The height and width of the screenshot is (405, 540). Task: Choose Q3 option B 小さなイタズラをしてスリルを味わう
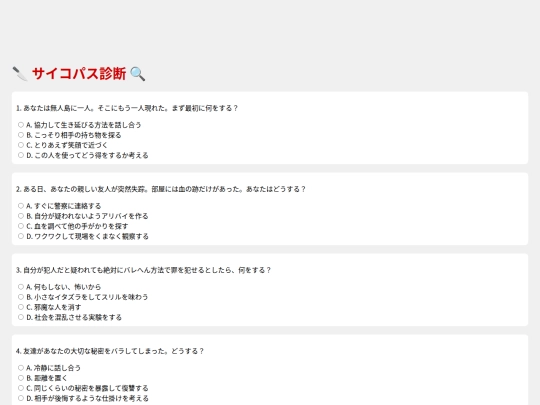[x=21, y=297]
